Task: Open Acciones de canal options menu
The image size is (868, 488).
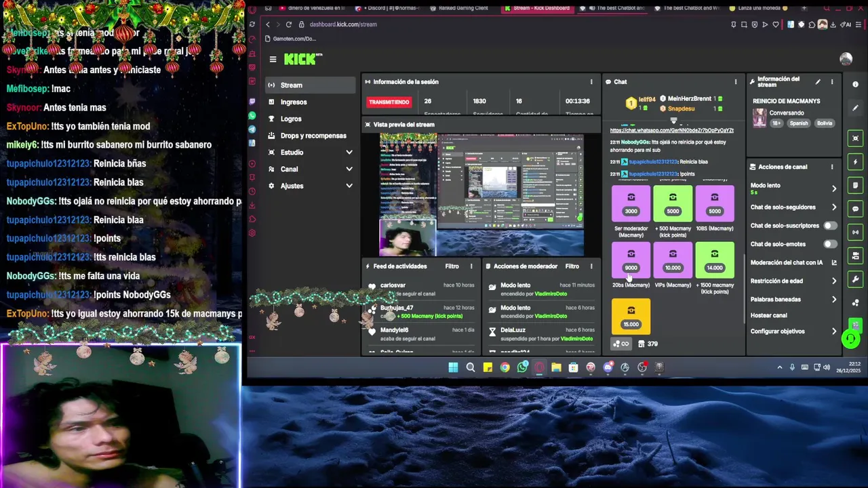Action: coord(832,167)
